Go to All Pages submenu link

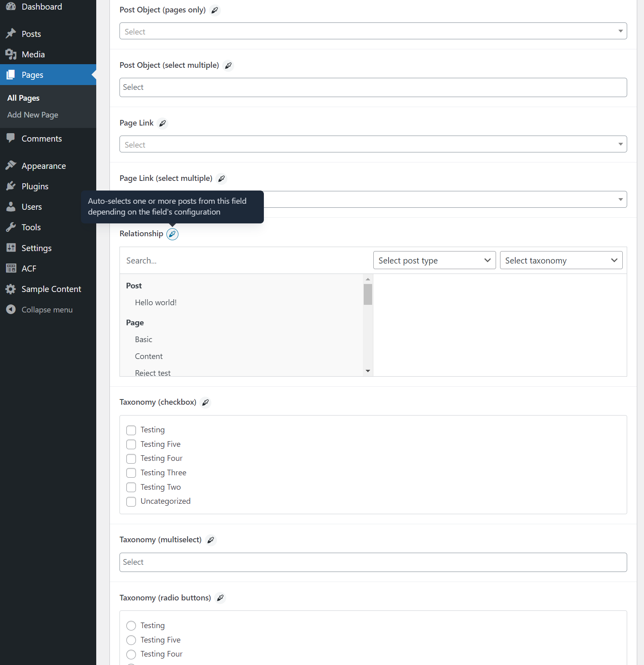point(23,98)
